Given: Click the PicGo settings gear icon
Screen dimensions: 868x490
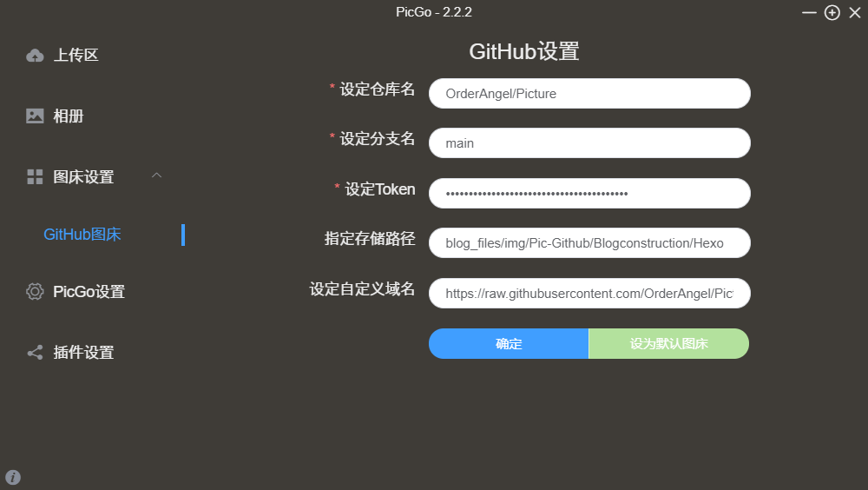Looking at the screenshot, I should (x=35, y=292).
